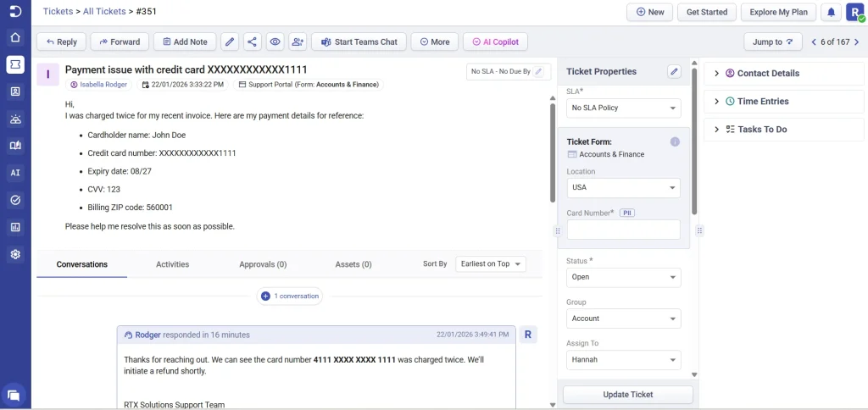Screen dimensions: 868x410
Task: Click the left panel splitter handle
Action: 558,230
